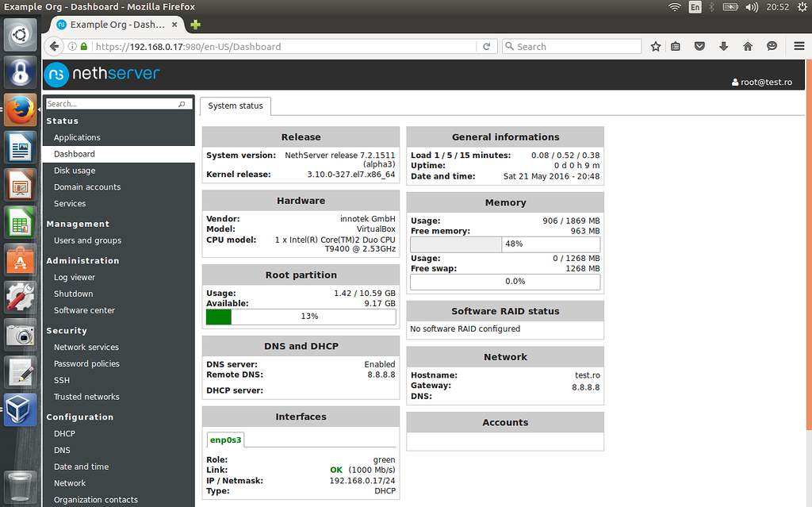Click the Firefox home icon
The width and height of the screenshot is (812, 507).
[747, 46]
